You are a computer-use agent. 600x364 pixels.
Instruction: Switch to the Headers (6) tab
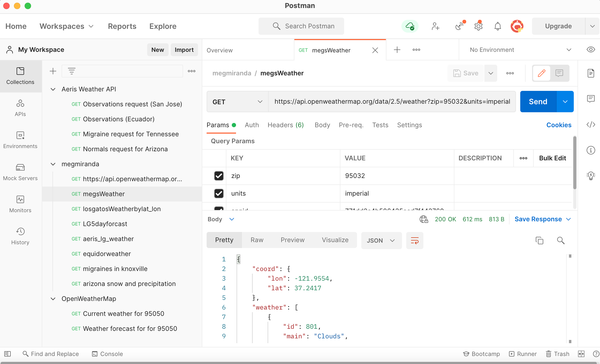(286, 125)
